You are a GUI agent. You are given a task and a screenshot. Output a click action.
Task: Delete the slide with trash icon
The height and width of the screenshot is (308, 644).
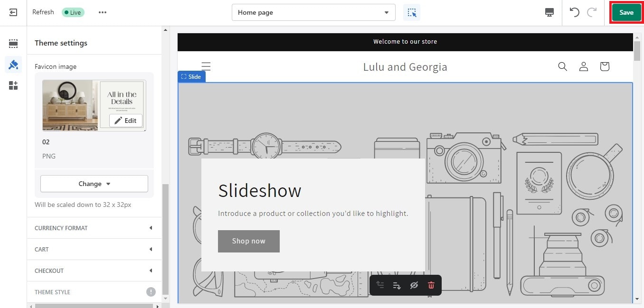431,285
